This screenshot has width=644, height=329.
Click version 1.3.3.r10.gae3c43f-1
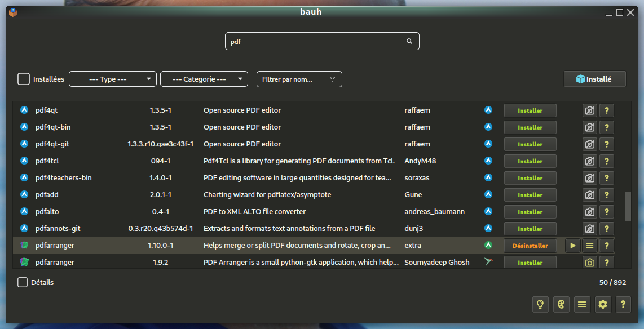click(x=160, y=144)
